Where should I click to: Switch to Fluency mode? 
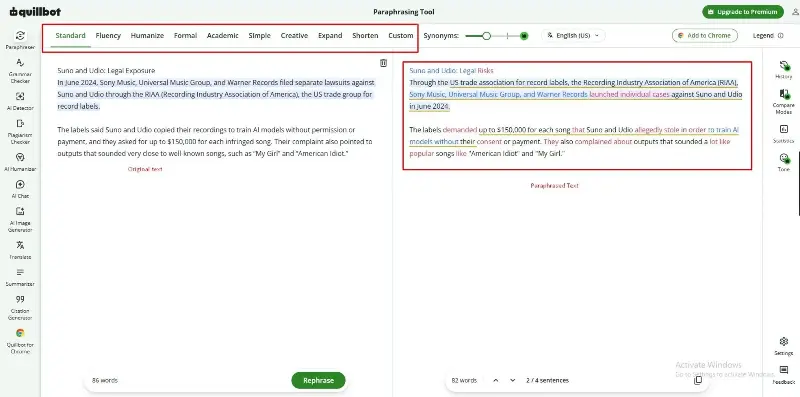coord(108,35)
